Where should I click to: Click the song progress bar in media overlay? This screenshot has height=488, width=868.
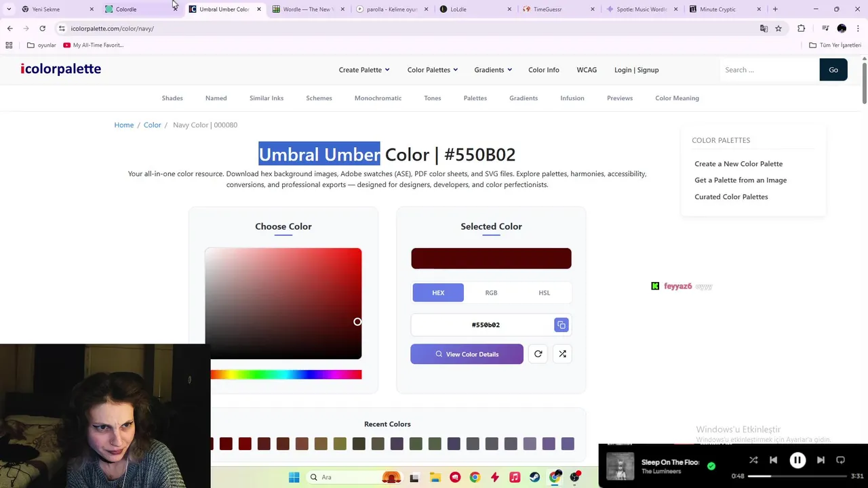797,476
